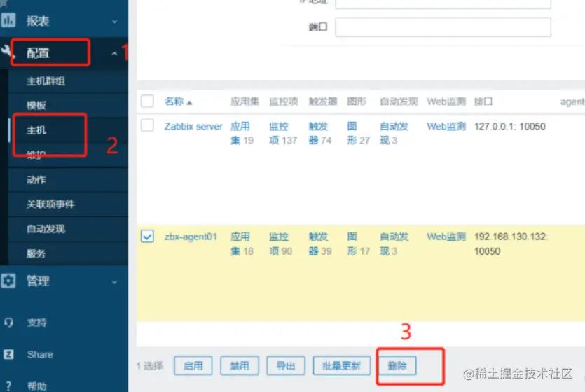Open zbx-agent01 自动发现 3 link
The width and height of the screenshot is (585, 392).
pyautogui.click(x=394, y=244)
